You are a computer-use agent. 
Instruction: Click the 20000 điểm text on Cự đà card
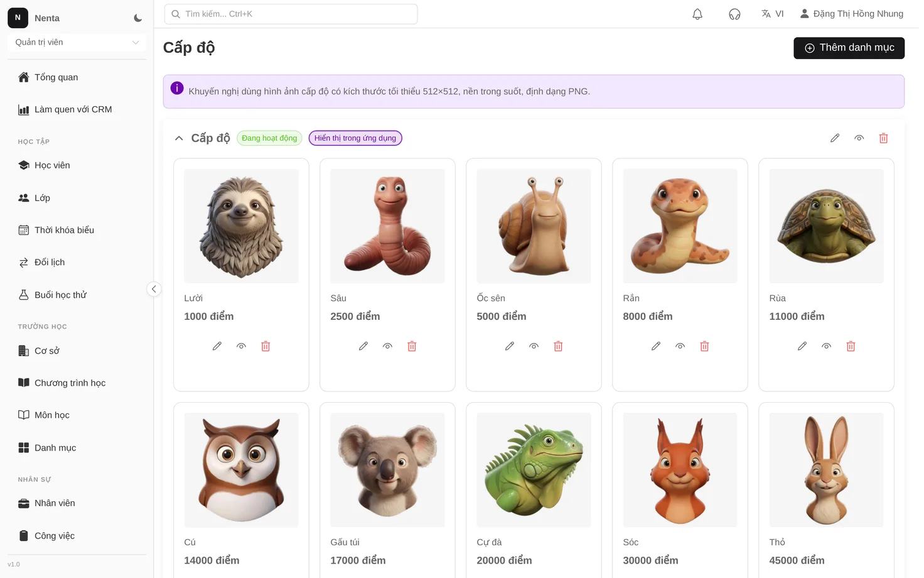click(504, 560)
